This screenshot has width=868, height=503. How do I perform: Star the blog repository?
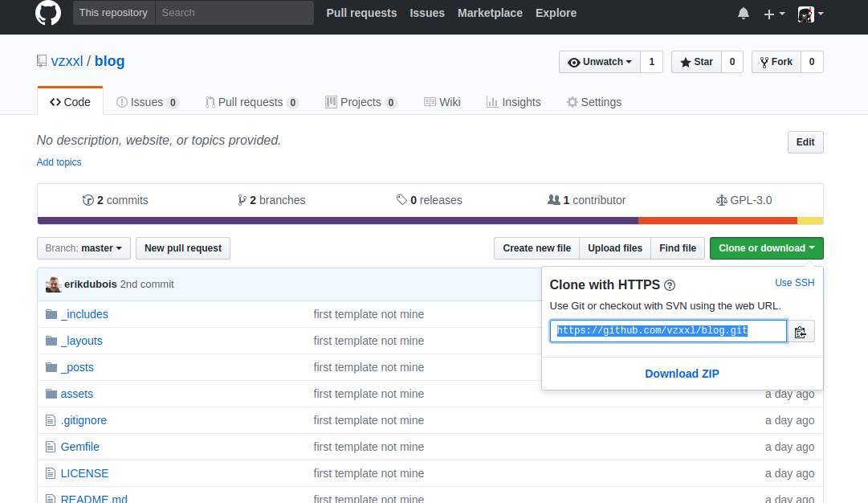point(695,61)
